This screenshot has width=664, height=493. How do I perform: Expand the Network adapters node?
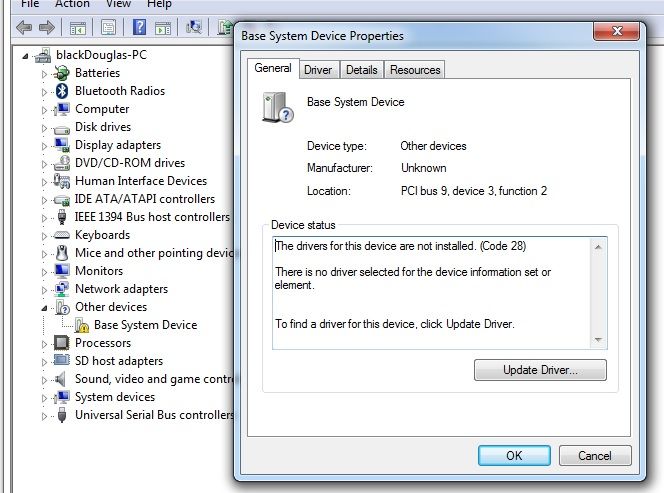(x=44, y=289)
